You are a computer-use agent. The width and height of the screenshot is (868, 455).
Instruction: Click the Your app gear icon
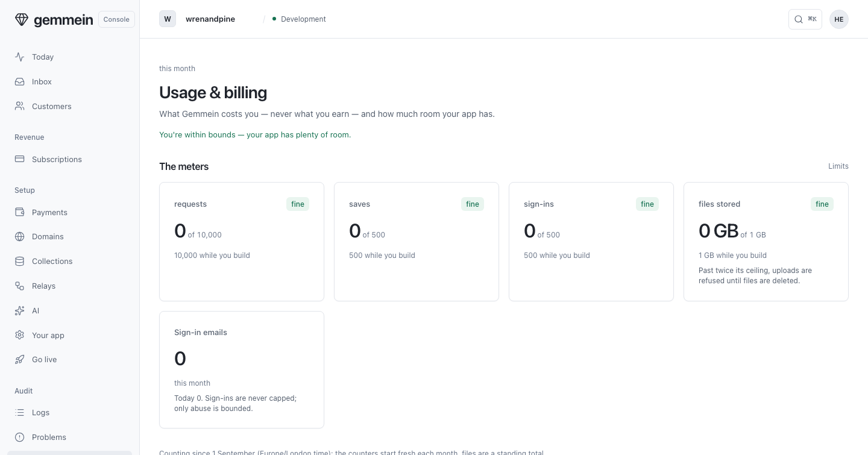click(x=20, y=335)
